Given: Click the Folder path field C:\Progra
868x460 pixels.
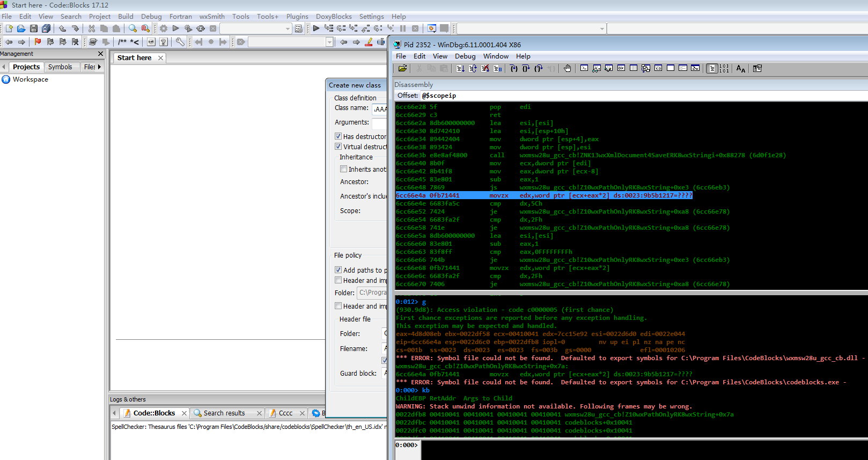Looking at the screenshot, I should tap(372, 293).
